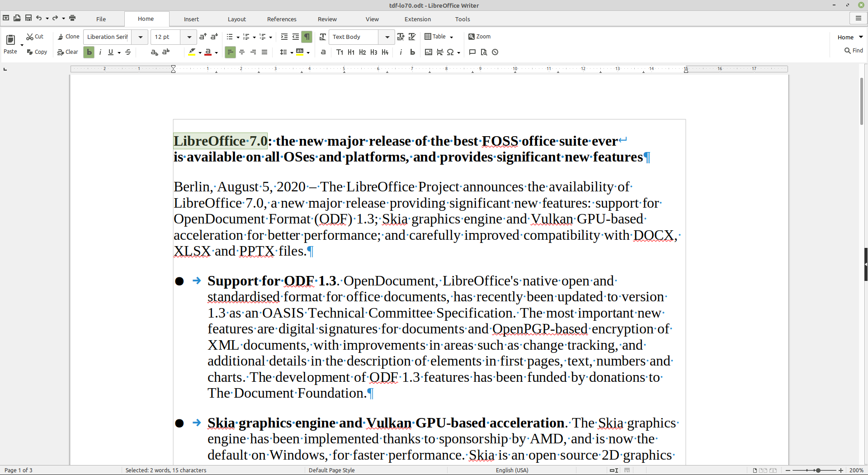Apply Emphasis character style
Screen dimensions: 868x475
(x=401, y=52)
